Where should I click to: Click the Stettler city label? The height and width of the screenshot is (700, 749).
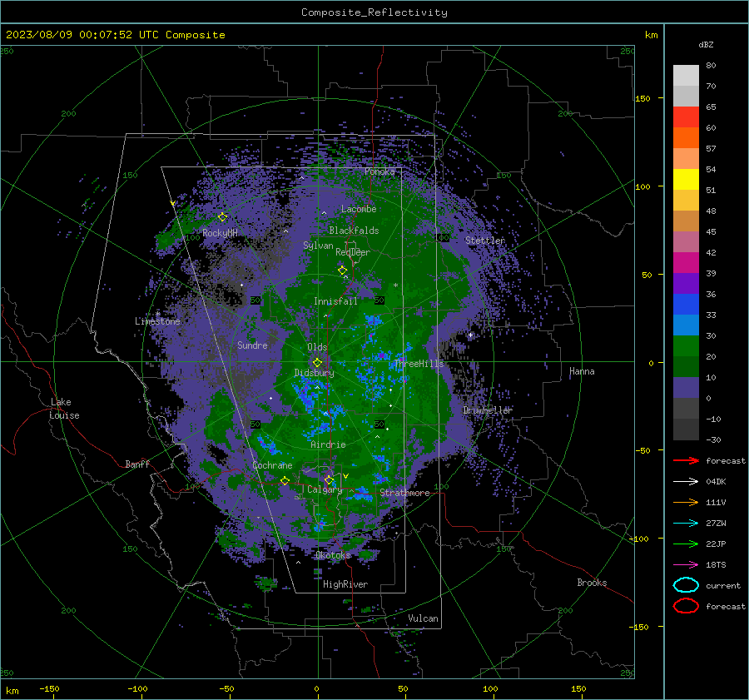point(485,241)
